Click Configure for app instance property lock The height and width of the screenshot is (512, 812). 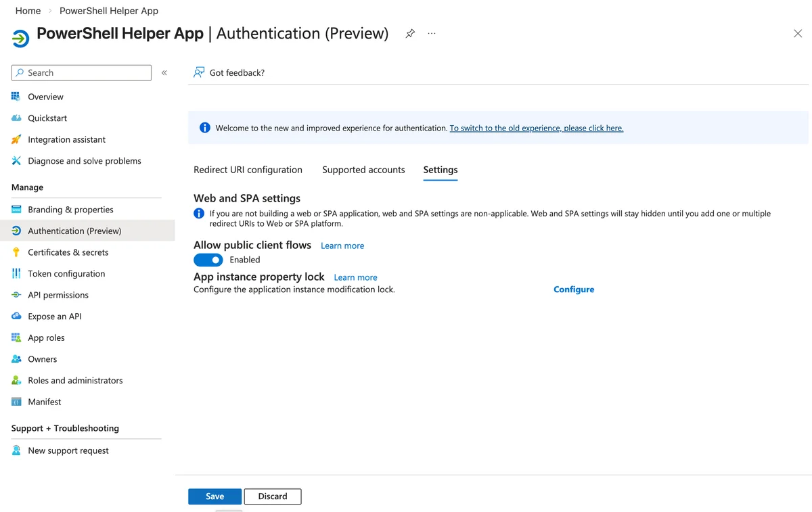point(574,289)
